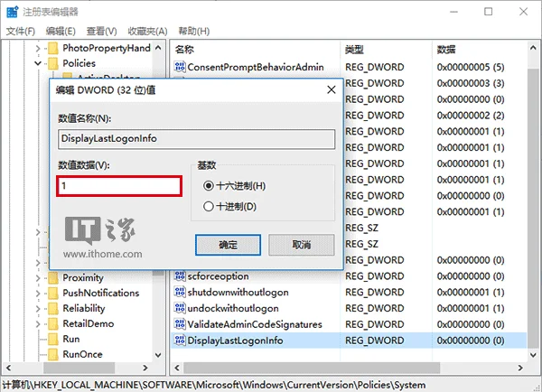Click the values pane horizontal scrollbar thumb
This screenshot has height=392, width=542.
point(312,368)
